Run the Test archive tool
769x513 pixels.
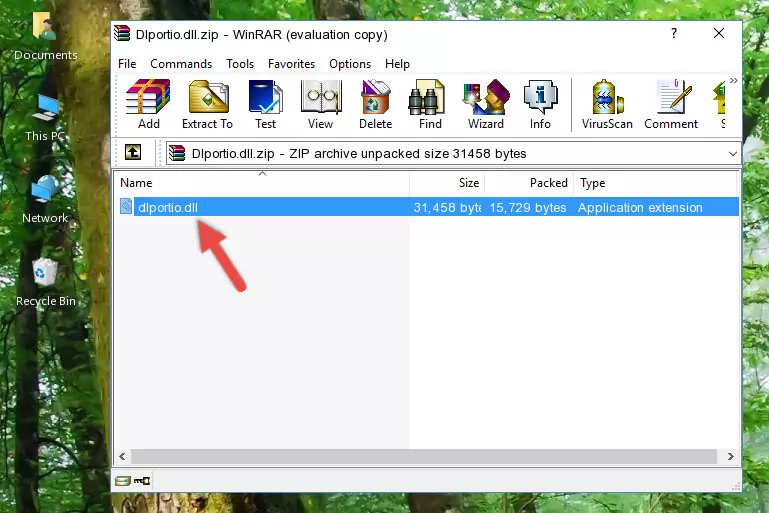click(265, 104)
